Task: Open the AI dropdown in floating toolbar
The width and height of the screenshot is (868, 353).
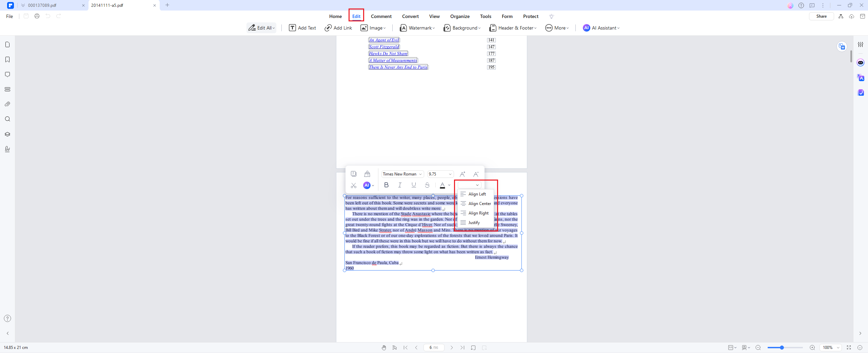Action: click(x=369, y=185)
